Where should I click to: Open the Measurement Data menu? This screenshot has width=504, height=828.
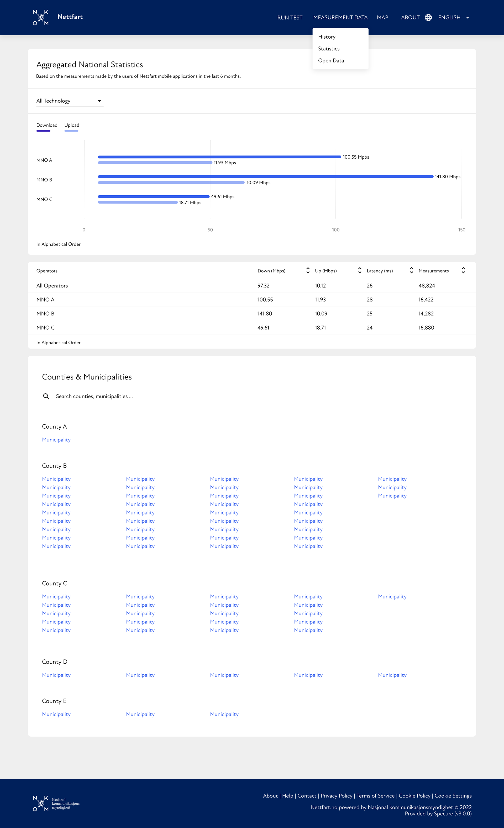(x=340, y=18)
